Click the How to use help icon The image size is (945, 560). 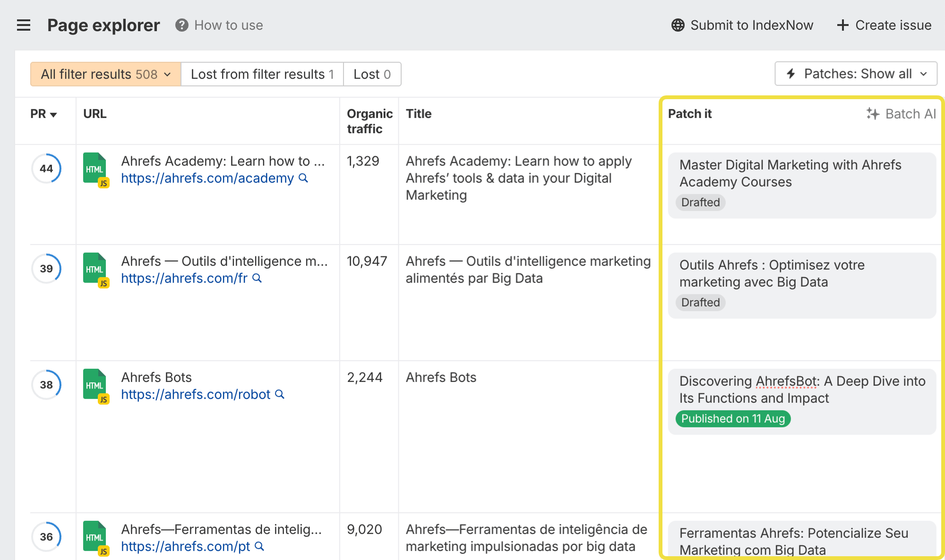[x=181, y=25]
